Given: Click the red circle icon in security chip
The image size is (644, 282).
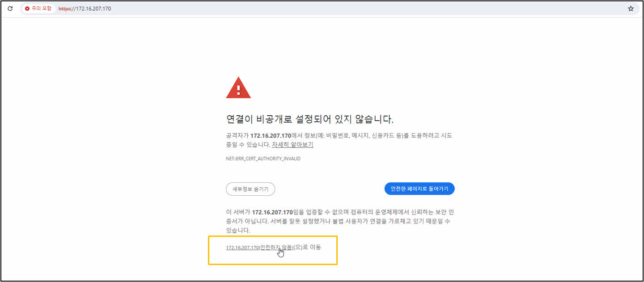Looking at the screenshot, I should 27,8.
